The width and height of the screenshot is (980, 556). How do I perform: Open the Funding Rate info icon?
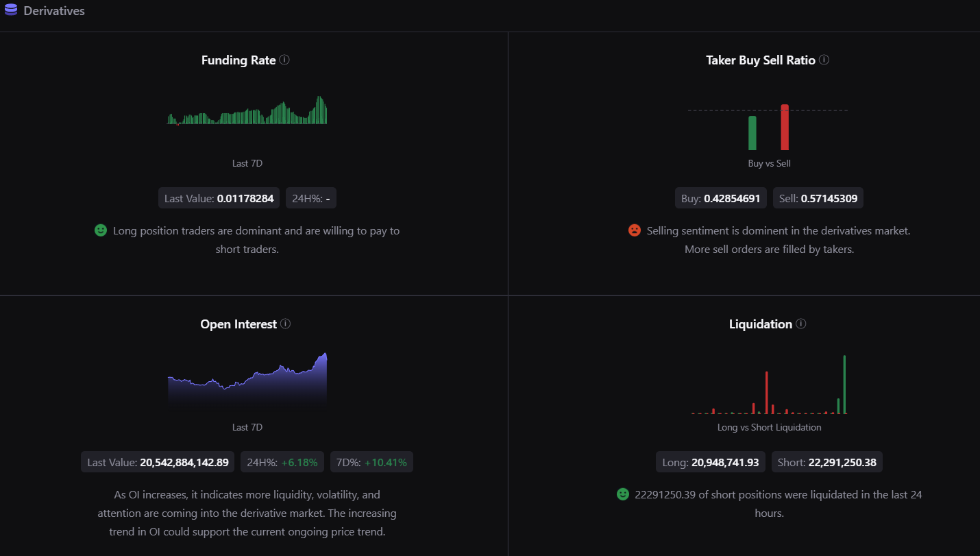pos(284,60)
